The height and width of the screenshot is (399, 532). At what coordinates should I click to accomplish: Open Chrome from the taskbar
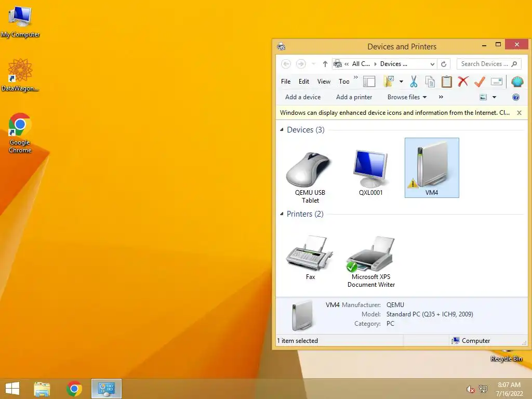(74, 389)
